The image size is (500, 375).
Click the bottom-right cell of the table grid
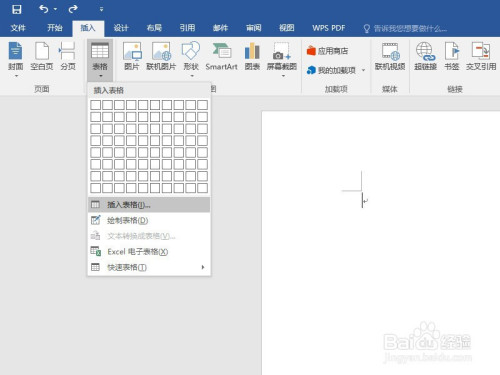202,188
